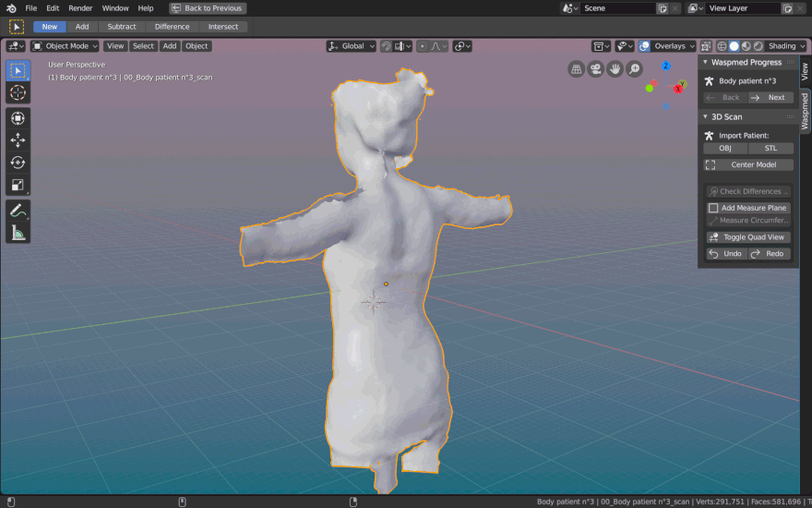This screenshot has width=812, height=508.
Task: Open the Overlays options dropdown
Action: click(x=674, y=46)
